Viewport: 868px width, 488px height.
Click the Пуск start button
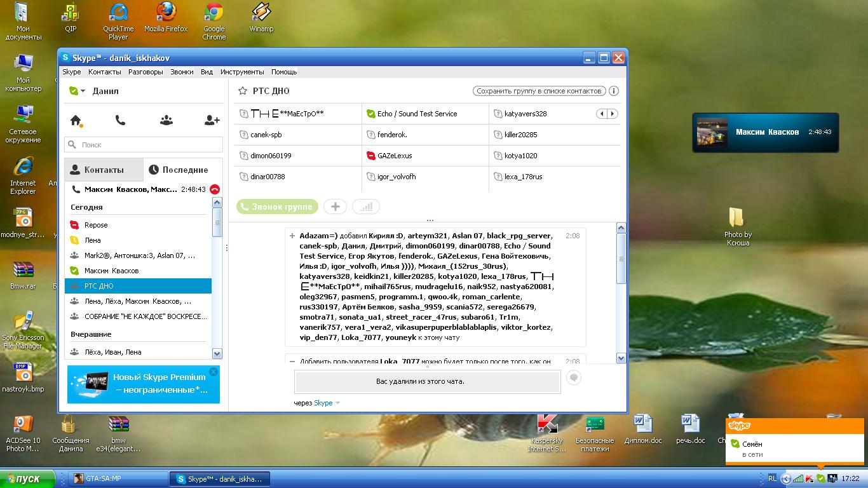(27, 478)
